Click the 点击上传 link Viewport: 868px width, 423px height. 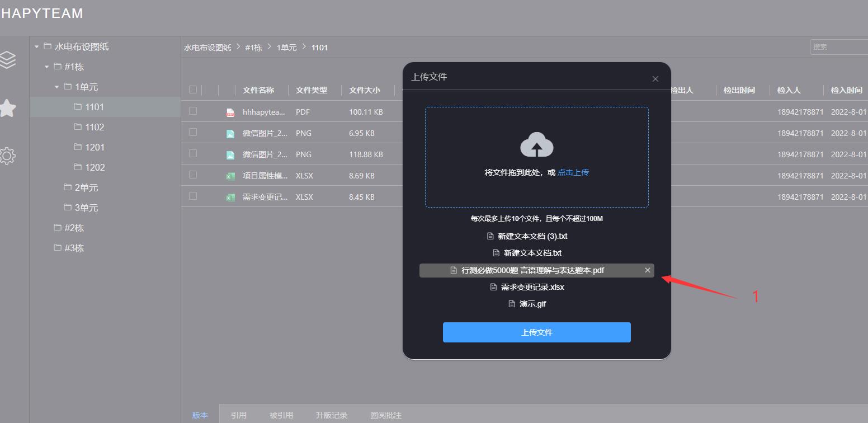[573, 172]
